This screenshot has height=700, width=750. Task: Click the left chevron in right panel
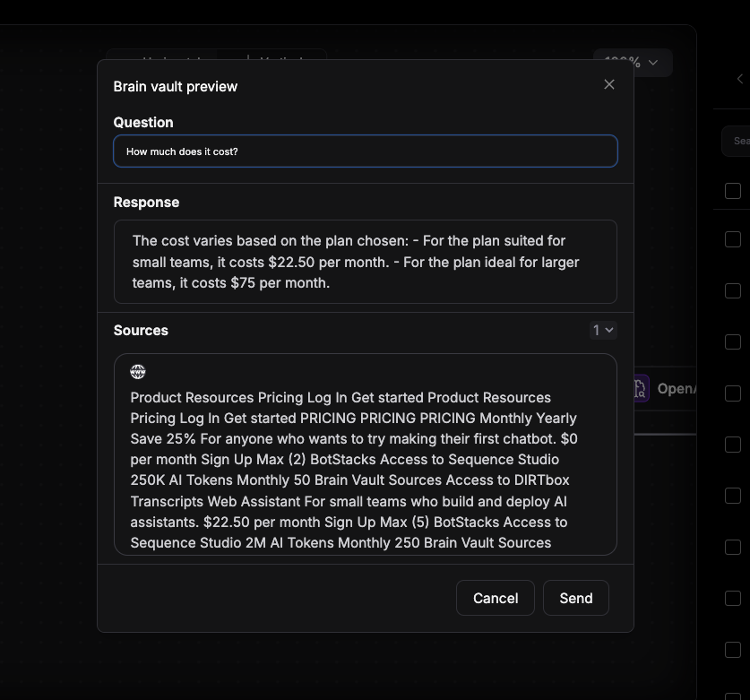point(740,79)
